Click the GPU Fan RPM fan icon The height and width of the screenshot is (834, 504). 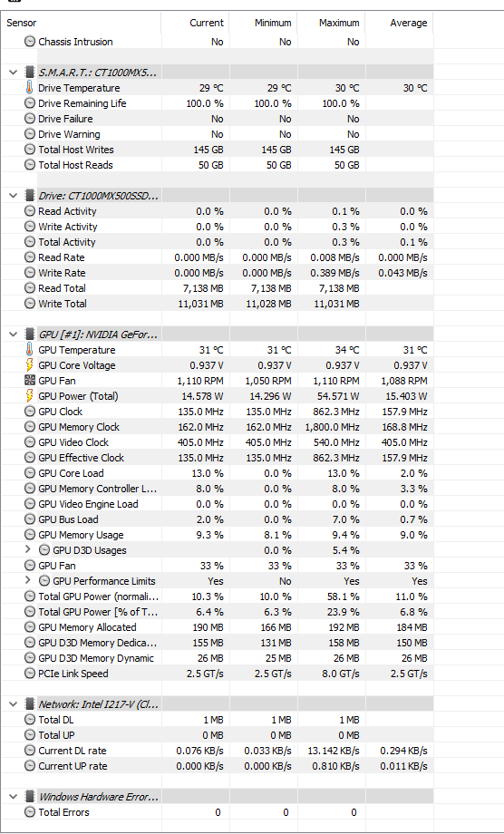click(x=30, y=381)
